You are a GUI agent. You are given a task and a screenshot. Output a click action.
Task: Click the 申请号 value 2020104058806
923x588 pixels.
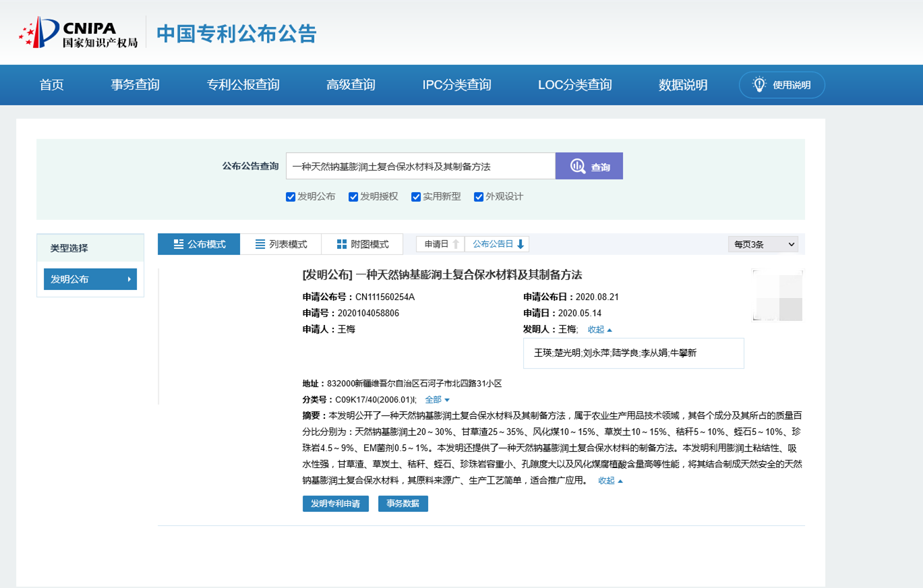click(x=368, y=313)
